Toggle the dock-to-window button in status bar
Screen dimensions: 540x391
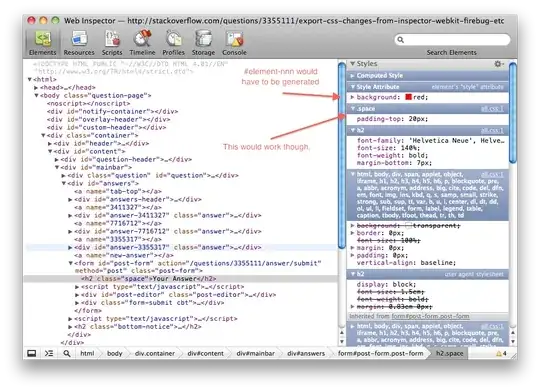[x=32, y=353]
